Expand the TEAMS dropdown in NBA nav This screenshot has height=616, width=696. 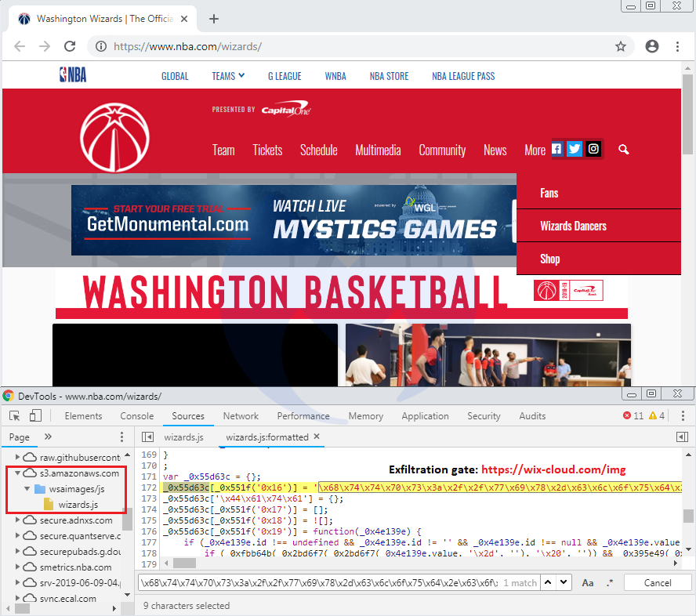click(228, 76)
